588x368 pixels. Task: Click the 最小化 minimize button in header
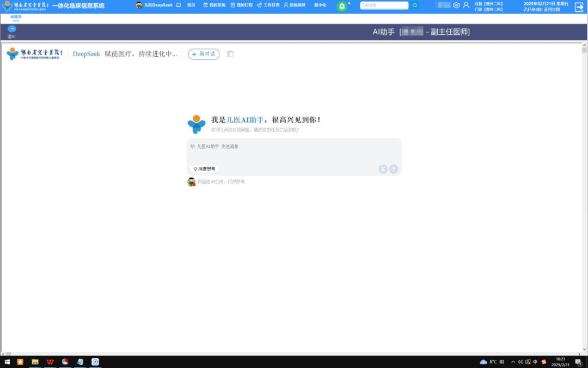pyautogui.click(x=320, y=5)
